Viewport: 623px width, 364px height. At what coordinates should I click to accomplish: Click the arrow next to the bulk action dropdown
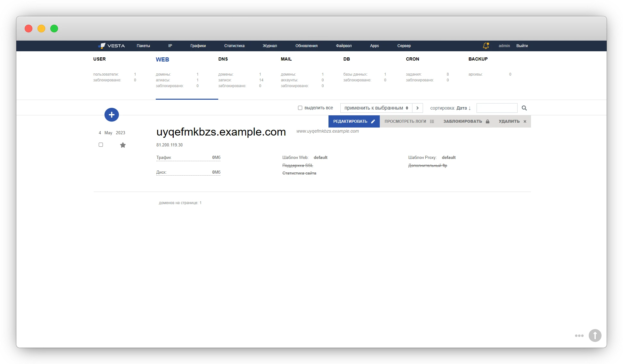pyautogui.click(x=417, y=108)
